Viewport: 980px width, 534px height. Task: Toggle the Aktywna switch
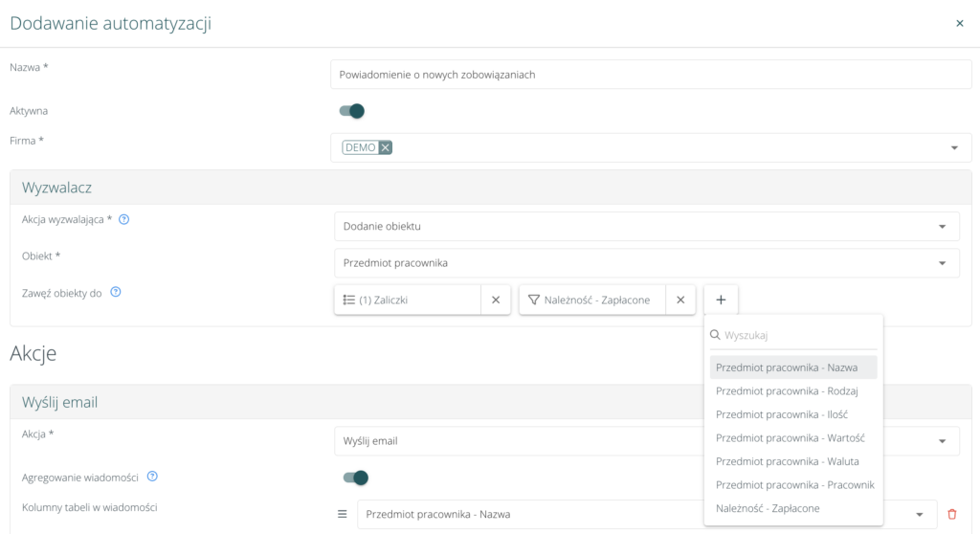(x=352, y=111)
